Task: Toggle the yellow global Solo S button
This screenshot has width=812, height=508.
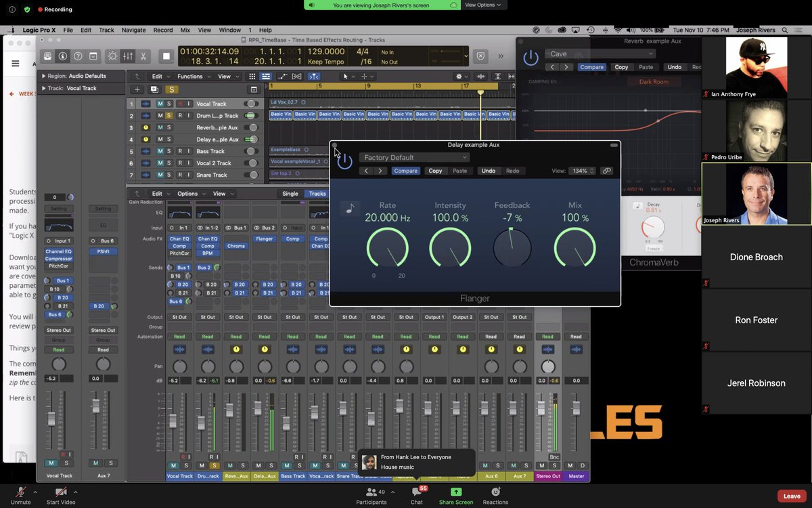Action: [x=172, y=89]
